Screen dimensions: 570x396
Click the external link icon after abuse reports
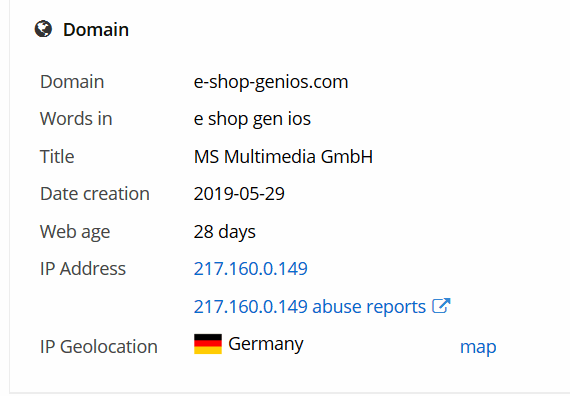coord(441,306)
